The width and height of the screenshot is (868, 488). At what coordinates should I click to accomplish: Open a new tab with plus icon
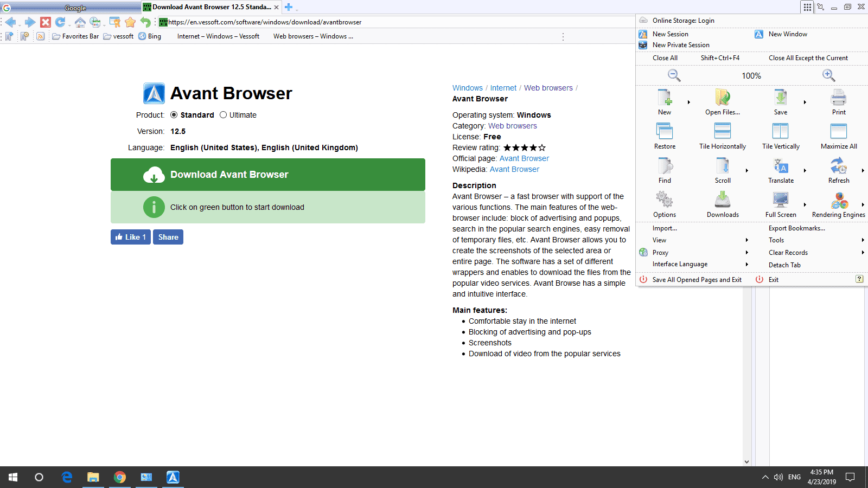[289, 7]
